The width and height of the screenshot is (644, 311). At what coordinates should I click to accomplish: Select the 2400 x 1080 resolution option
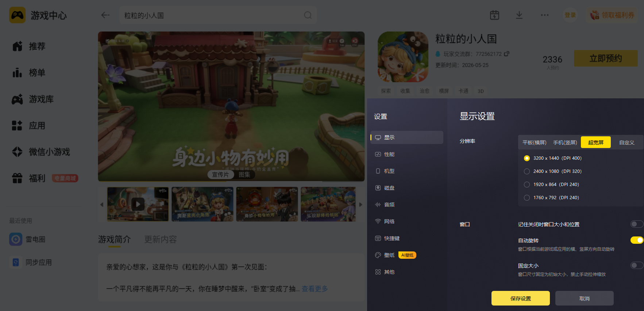click(x=527, y=171)
